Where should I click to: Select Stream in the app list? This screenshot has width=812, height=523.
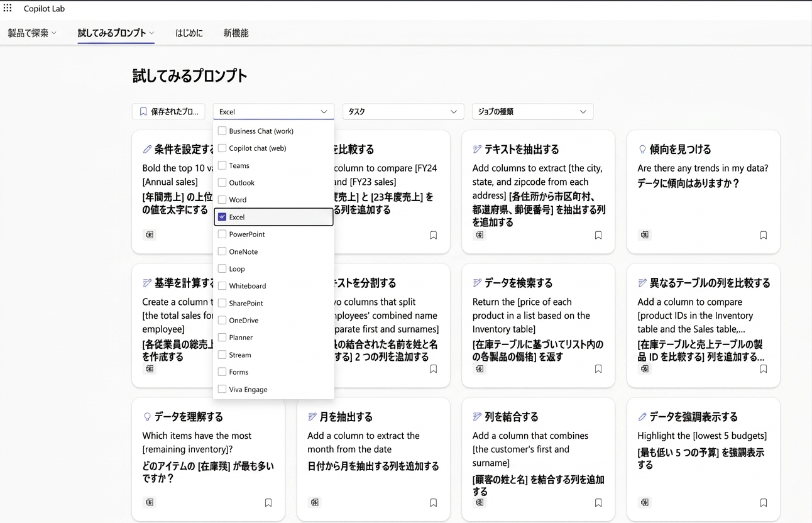click(x=273, y=355)
